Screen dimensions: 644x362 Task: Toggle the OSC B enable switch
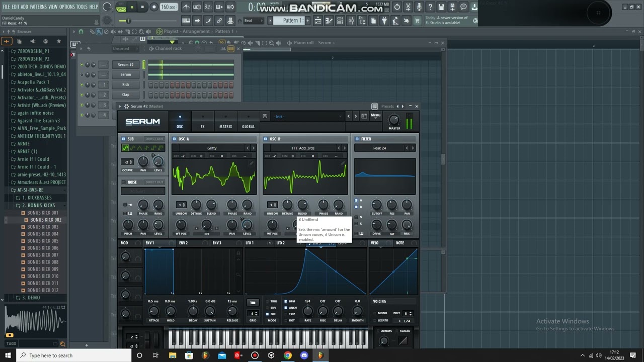[x=266, y=139]
